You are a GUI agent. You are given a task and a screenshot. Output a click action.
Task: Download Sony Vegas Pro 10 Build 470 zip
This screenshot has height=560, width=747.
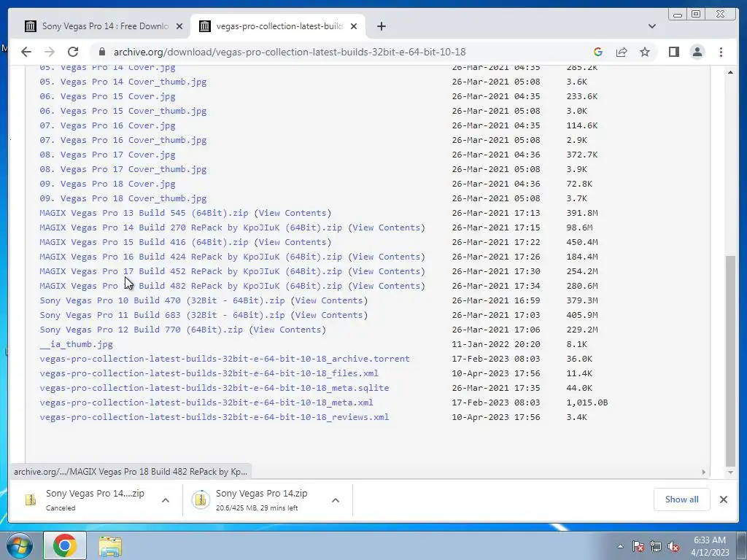(162, 300)
